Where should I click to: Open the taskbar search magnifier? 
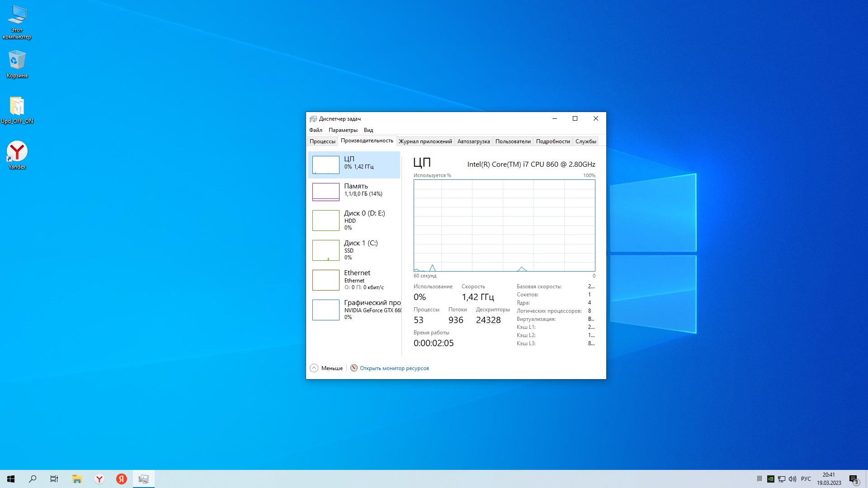click(x=33, y=479)
